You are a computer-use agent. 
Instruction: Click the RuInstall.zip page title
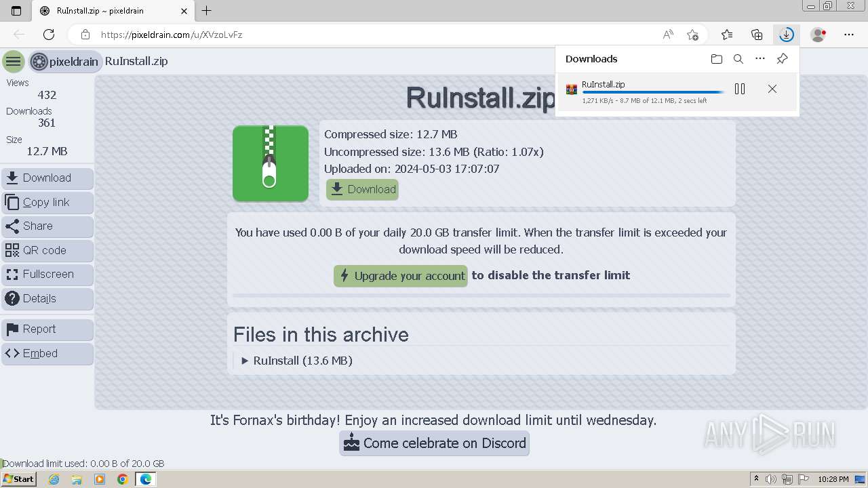(x=481, y=98)
